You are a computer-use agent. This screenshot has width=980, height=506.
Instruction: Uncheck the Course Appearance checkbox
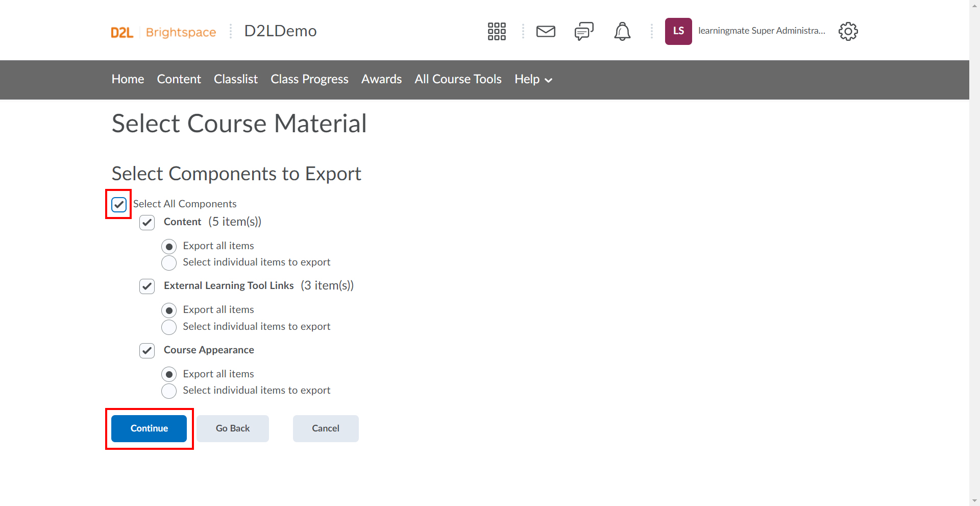[147, 350]
